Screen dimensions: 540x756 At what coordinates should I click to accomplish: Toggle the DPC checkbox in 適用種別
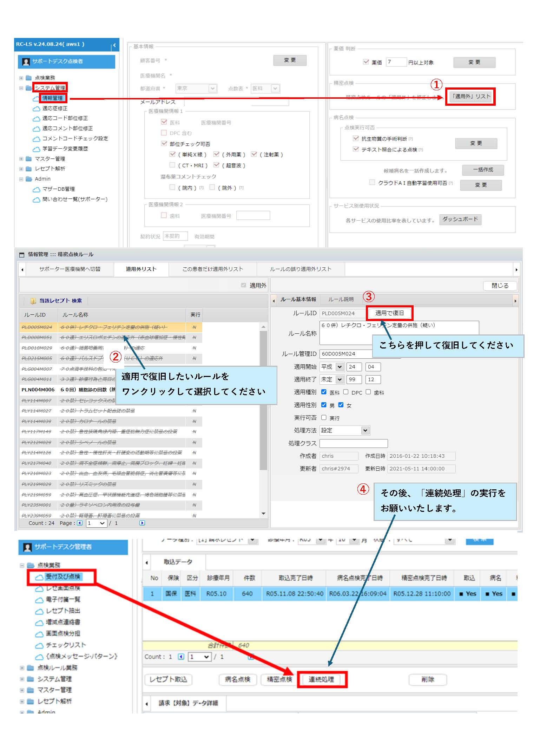[346, 392]
